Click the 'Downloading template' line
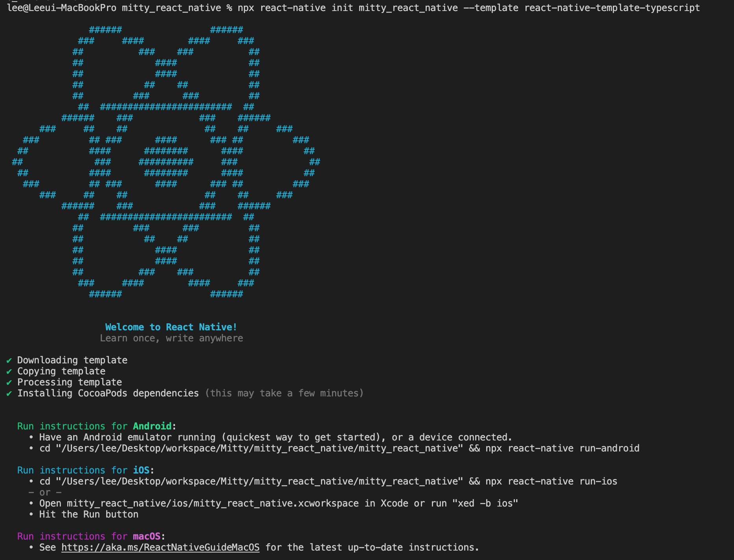 [x=72, y=360]
